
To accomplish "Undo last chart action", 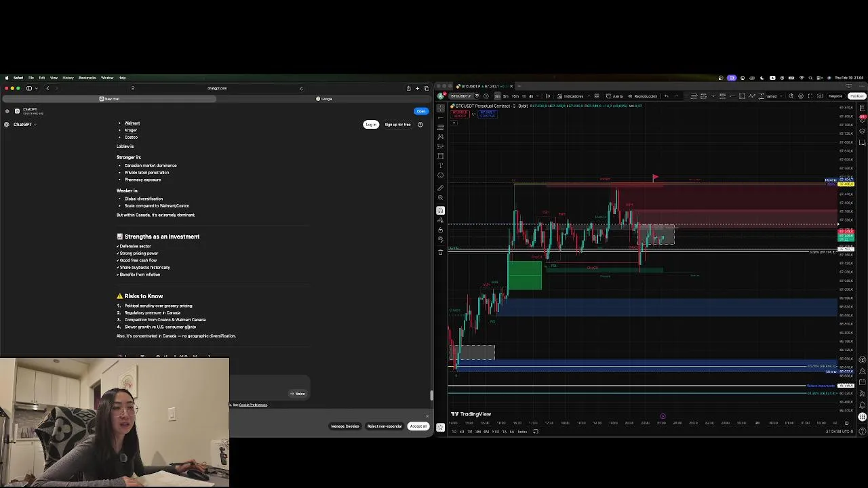I will pyautogui.click(x=667, y=96).
